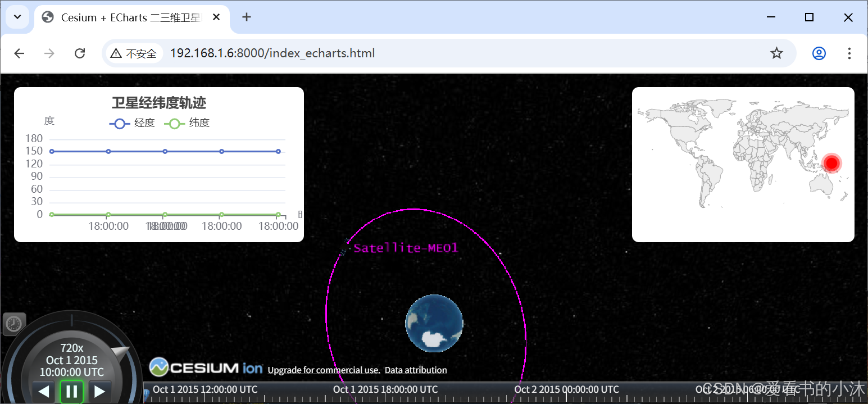Click the Cesium ion logo
This screenshot has width=868, height=404.
(x=206, y=367)
